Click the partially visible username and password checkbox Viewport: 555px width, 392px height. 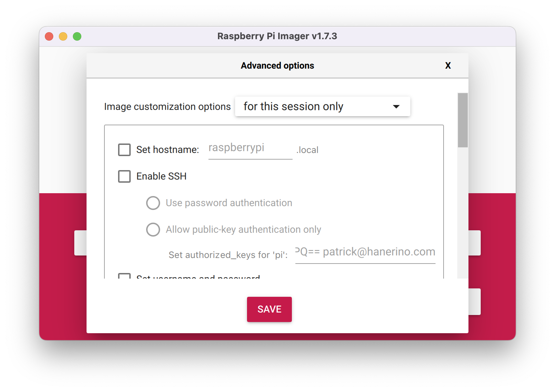(124, 276)
